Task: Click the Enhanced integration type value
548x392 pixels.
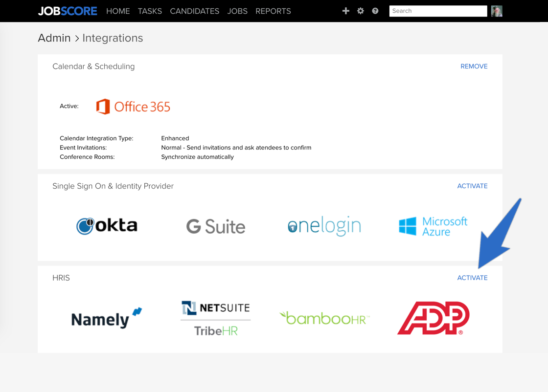Action: click(x=175, y=138)
